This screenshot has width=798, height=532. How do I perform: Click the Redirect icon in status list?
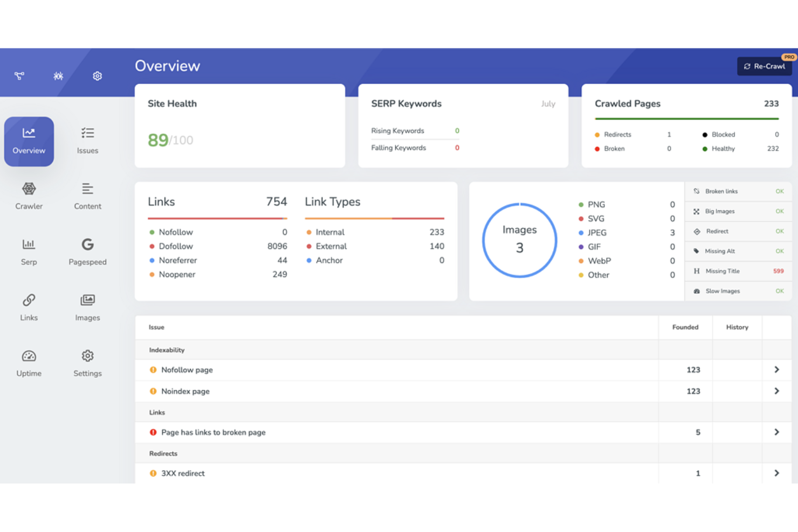pyautogui.click(x=697, y=231)
